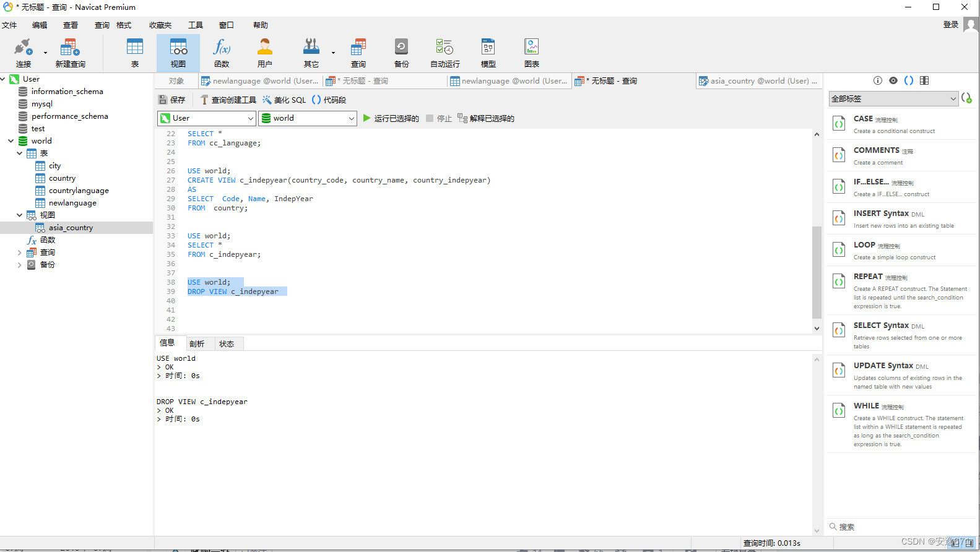Viewport: 980px width, 552px height.
Task: Click the code snippet parentheses icon in right panel
Action: 909,80
